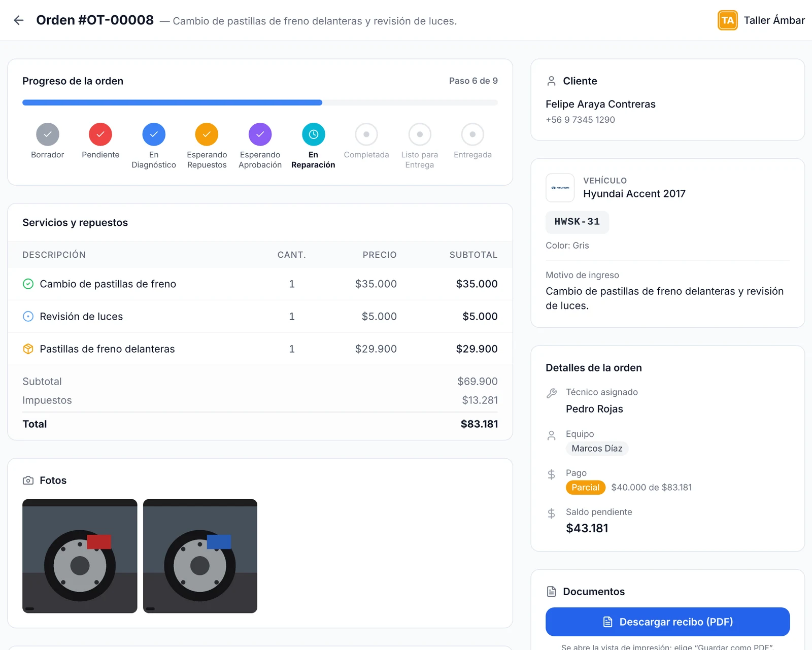Download the receipt with Descargar recibo (PDF)
This screenshot has height=650, width=812.
click(667, 622)
